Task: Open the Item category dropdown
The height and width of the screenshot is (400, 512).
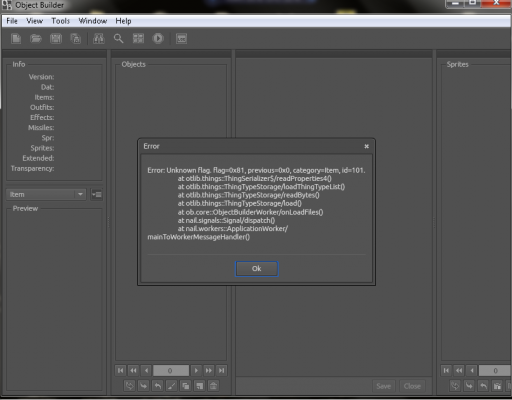Action: tap(46, 194)
